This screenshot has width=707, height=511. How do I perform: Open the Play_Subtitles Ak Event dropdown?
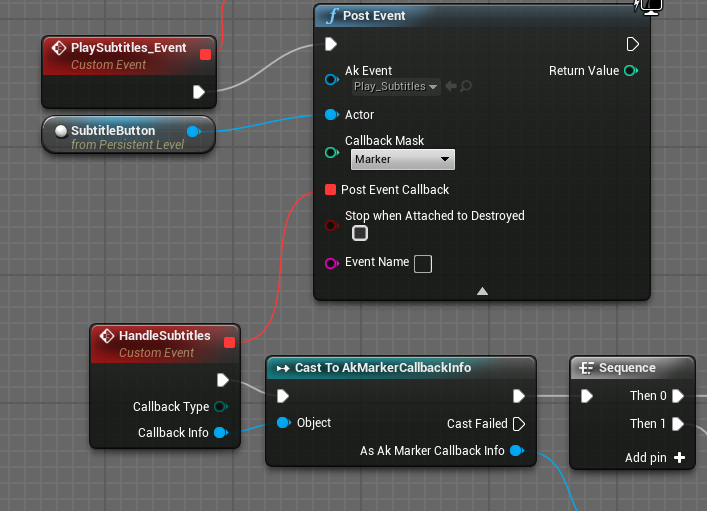(396, 87)
